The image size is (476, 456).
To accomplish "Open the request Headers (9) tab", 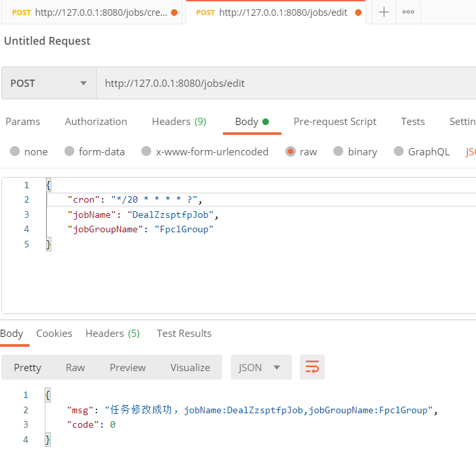I will [x=179, y=122].
